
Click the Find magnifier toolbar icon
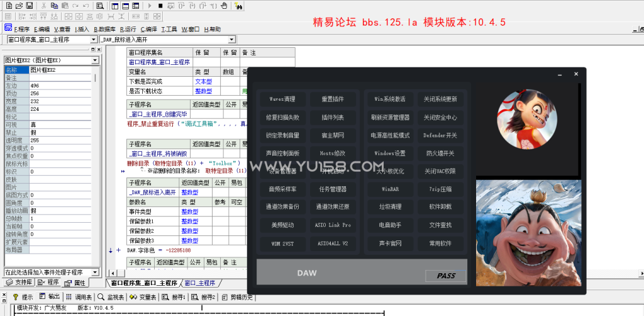pos(100,6)
